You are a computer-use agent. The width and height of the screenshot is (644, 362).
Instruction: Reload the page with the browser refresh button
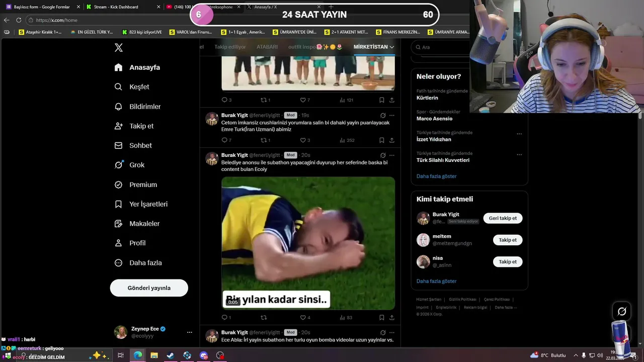tap(19, 20)
